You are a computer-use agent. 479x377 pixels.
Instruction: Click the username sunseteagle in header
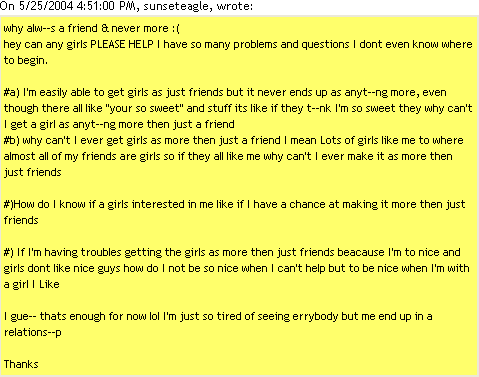pos(177,6)
